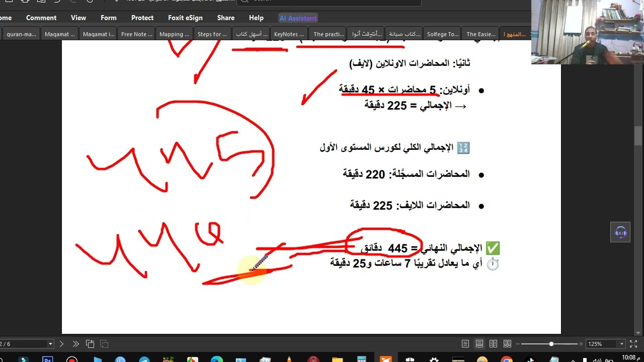644x362 pixels.
Task: Switch to The Easie... document tab
Action: coord(481,34)
